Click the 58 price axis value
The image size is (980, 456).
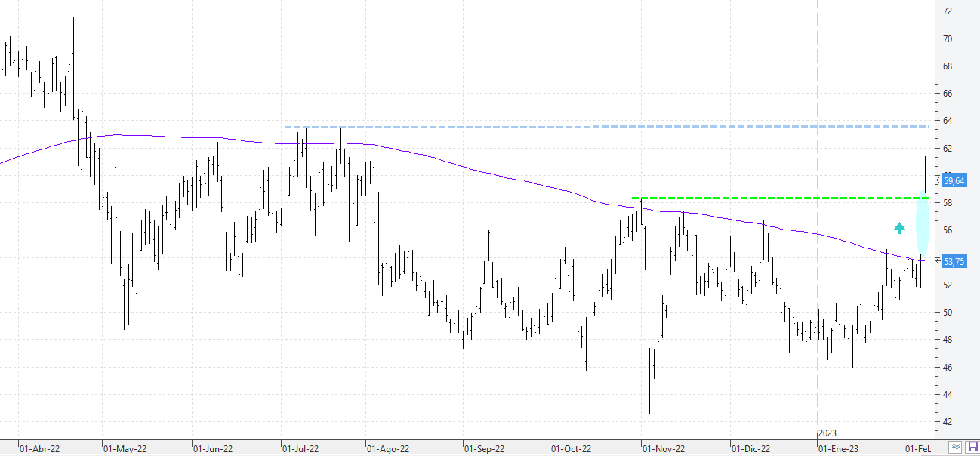click(947, 203)
